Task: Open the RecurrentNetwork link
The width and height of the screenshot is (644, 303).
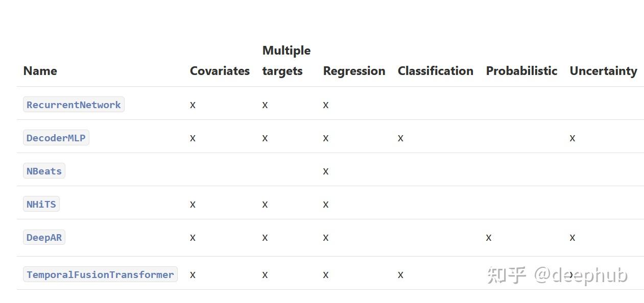Action: point(74,105)
